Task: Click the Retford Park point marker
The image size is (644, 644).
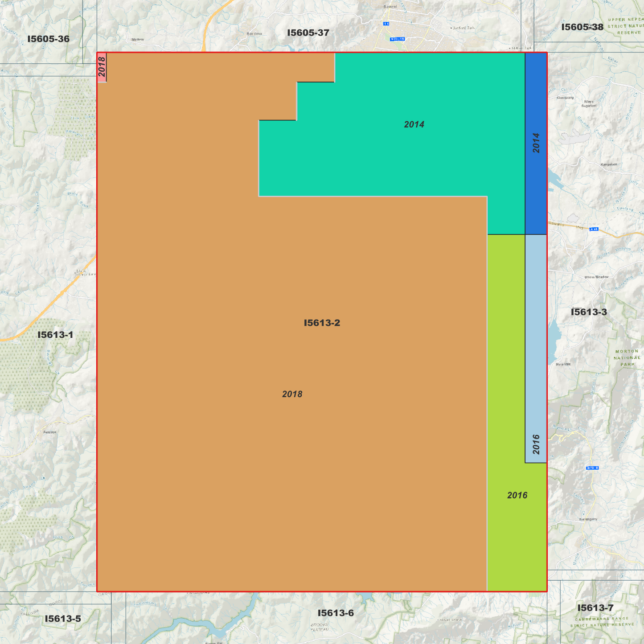Action: pyautogui.click(x=451, y=28)
